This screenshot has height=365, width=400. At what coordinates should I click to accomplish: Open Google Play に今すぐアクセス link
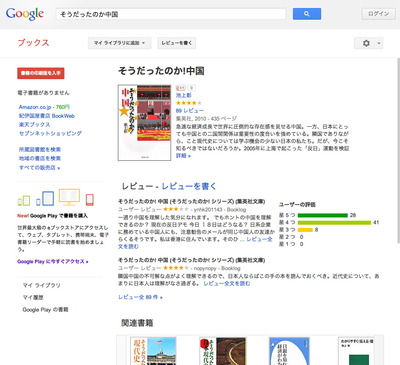[53, 261]
